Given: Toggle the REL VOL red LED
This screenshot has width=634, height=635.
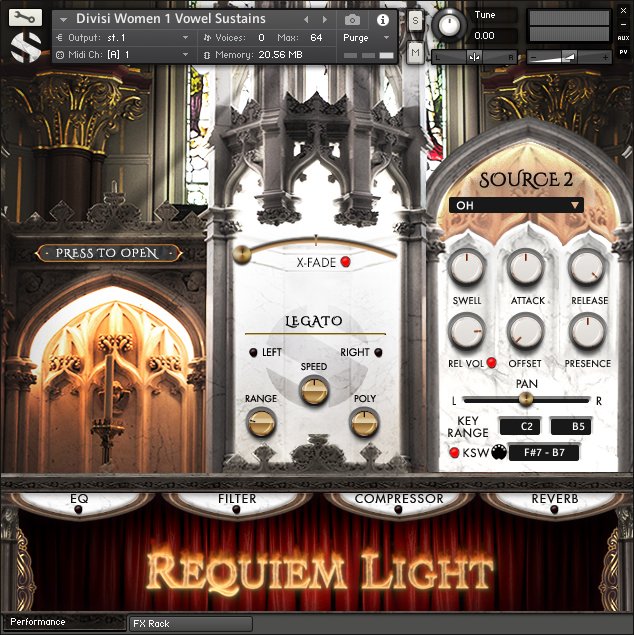Looking at the screenshot, I should [492, 363].
